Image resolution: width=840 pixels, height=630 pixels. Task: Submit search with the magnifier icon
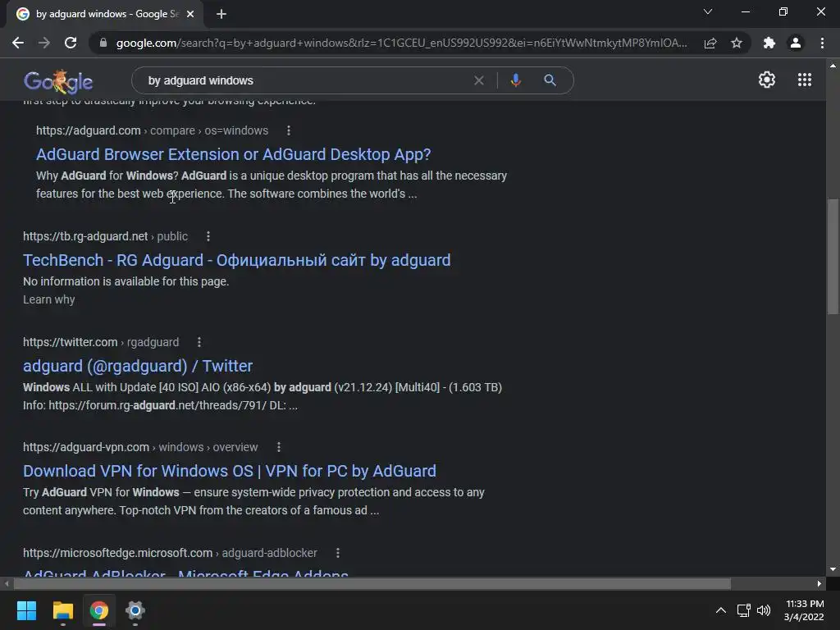pyautogui.click(x=550, y=80)
